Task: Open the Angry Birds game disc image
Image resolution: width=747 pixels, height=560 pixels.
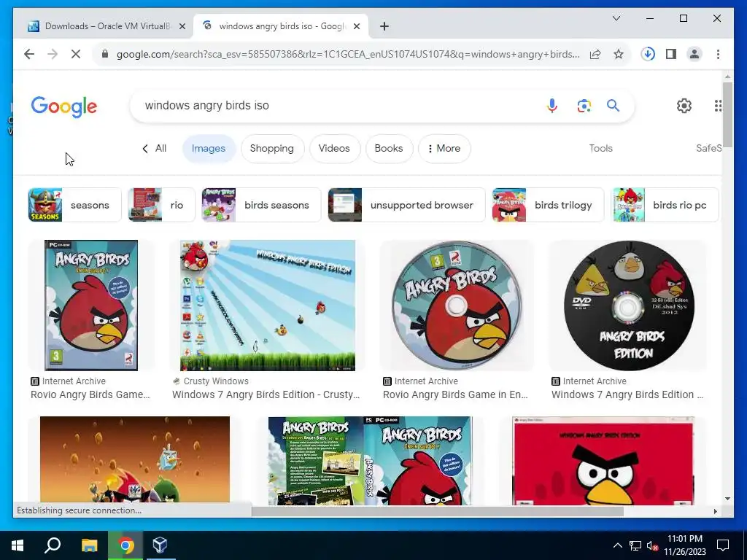Action: click(457, 306)
